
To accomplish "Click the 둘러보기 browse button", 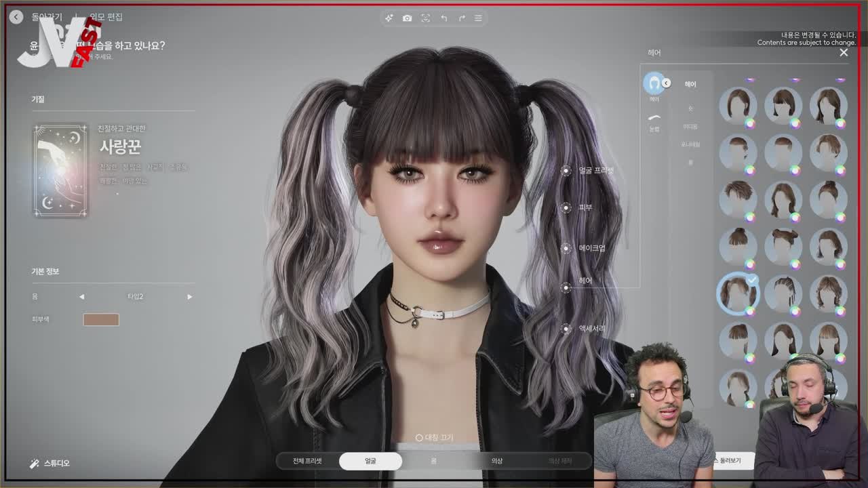I will (x=732, y=461).
